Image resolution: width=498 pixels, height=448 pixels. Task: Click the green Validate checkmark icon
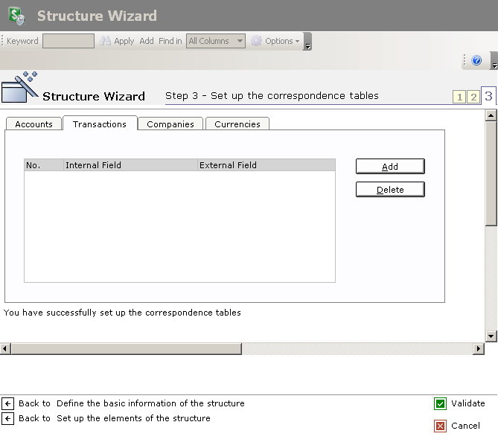point(440,403)
